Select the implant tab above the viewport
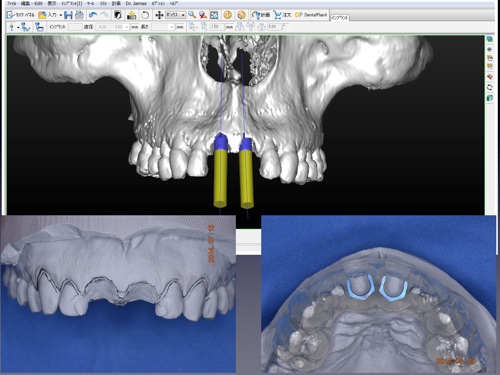The image size is (500, 375). pyautogui.click(x=340, y=18)
